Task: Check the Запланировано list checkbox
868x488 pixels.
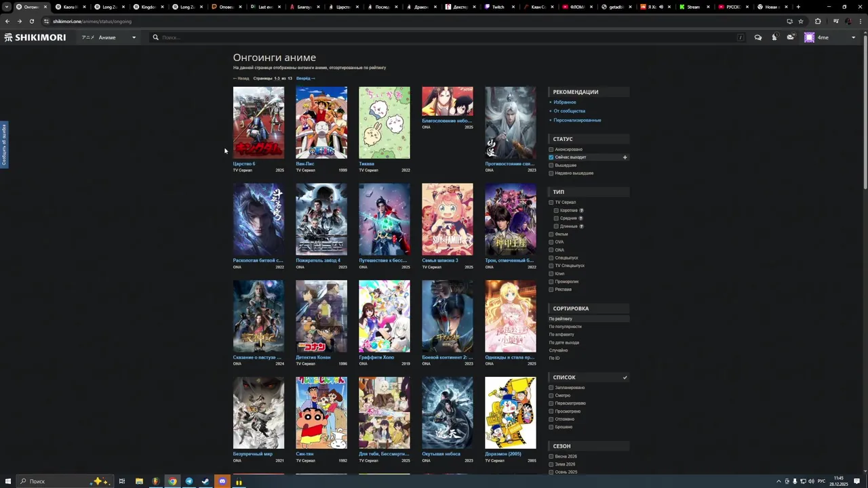Action: 551,388
